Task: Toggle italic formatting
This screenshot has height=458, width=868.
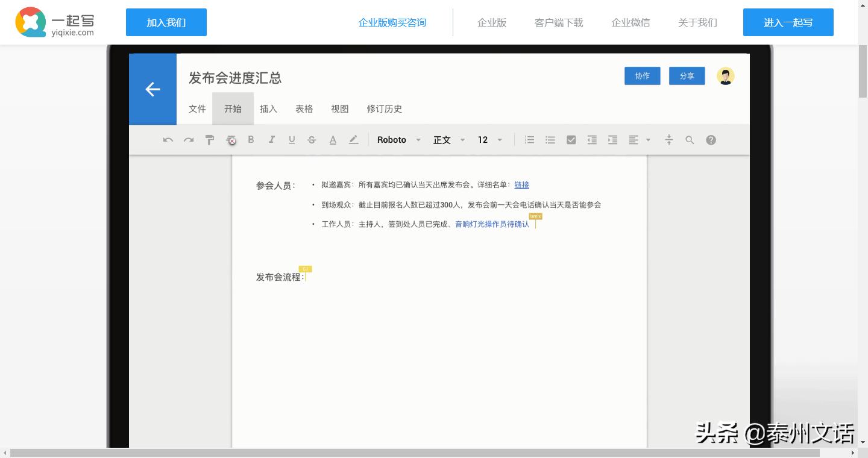Action: coord(271,139)
